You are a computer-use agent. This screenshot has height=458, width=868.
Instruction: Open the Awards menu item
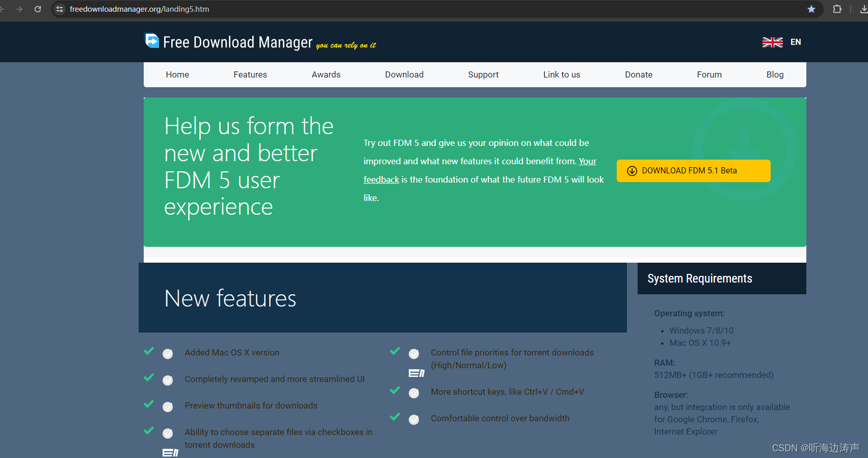pyautogui.click(x=326, y=74)
